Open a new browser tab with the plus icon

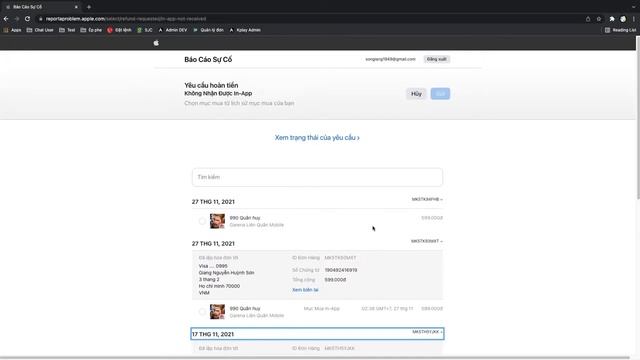click(89, 7)
